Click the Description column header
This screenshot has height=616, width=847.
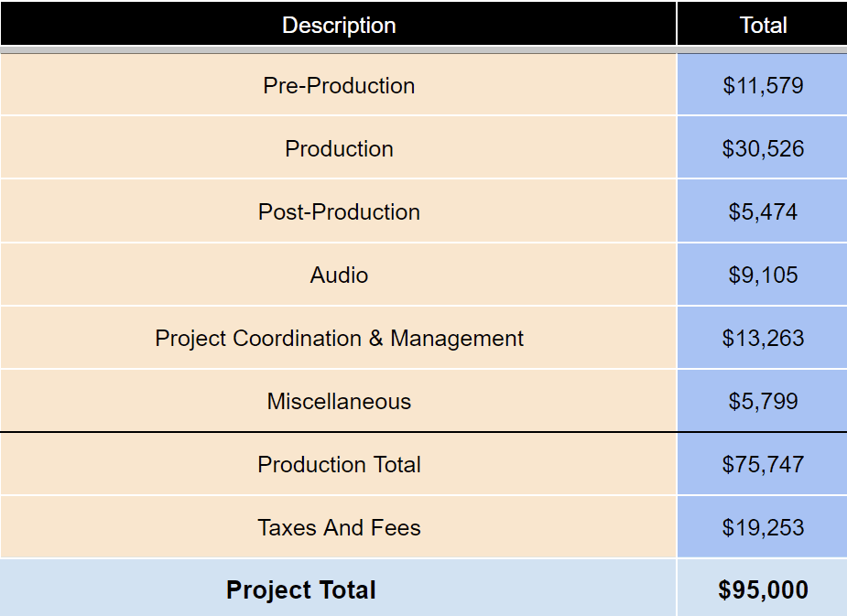(339, 26)
